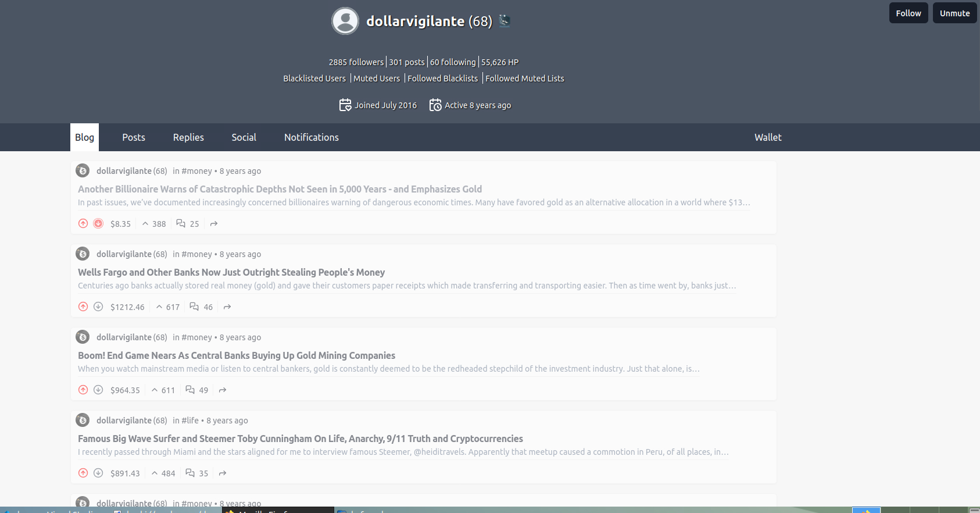Downvote the Toby Cunningham interview post
Image resolution: width=980 pixels, height=513 pixels.
tap(98, 473)
